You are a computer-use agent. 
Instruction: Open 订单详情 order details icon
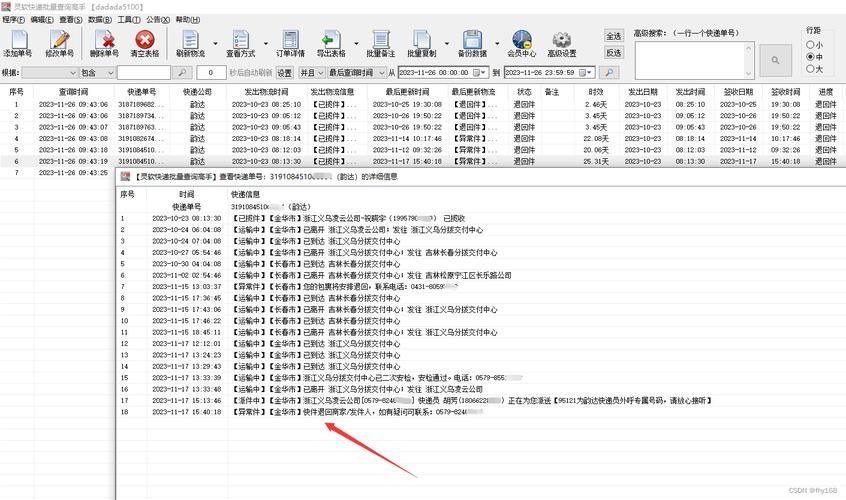(x=290, y=40)
